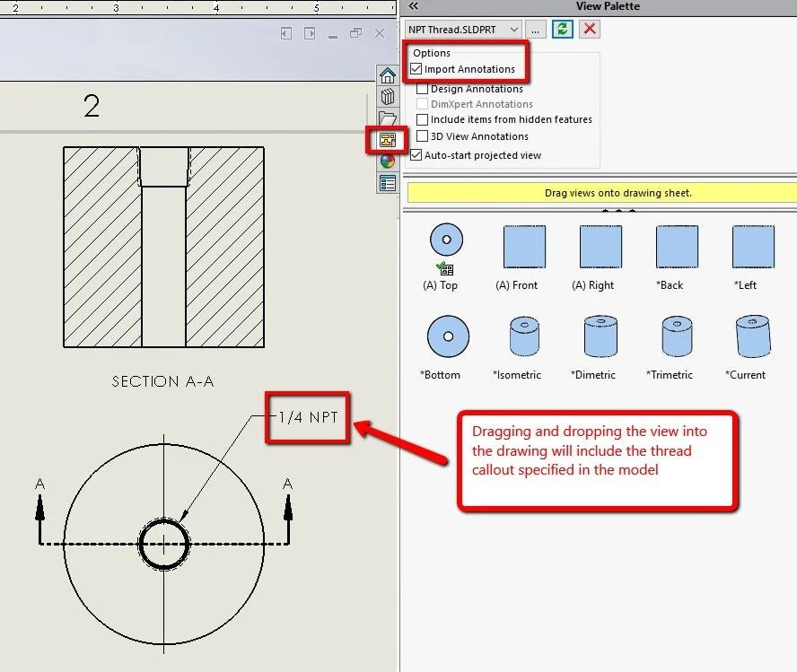The image size is (797, 672).
Task: Collapse the View Palette with the double-chevron
Action: click(412, 6)
